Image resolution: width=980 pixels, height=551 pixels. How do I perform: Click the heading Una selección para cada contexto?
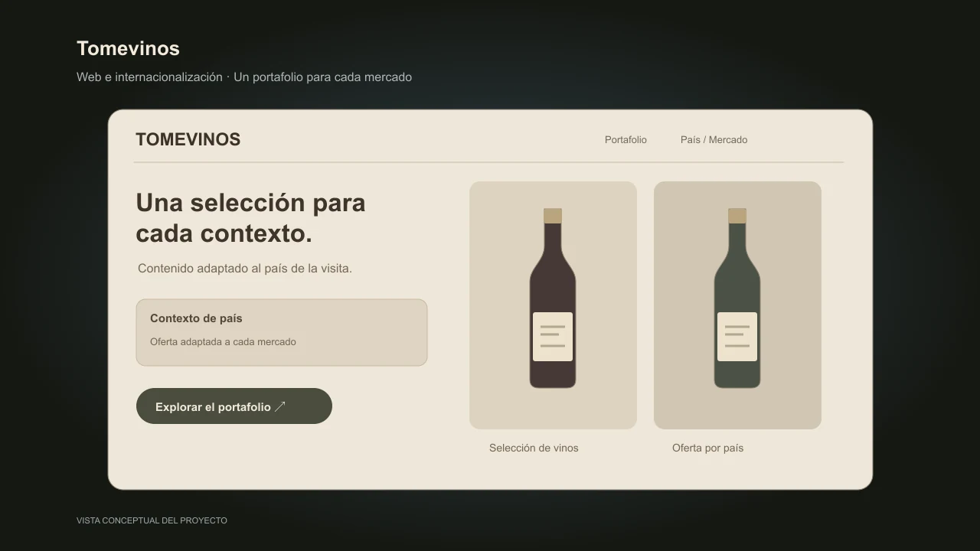250,218
